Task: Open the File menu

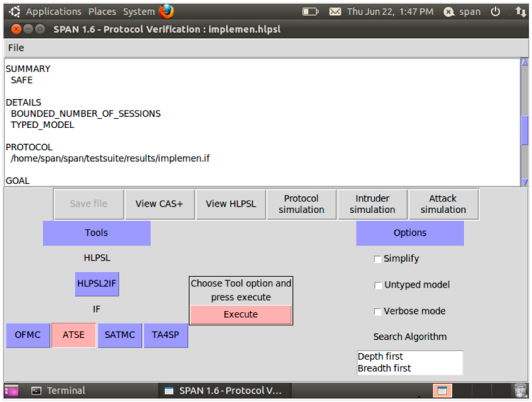Action: (x=16, y=48)
